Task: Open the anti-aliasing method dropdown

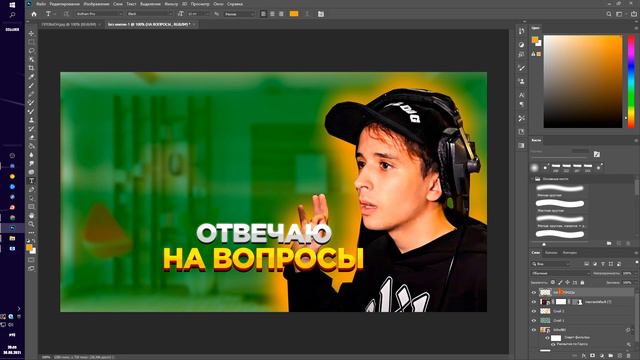Action: pyautogui.click(x=239, y=14)
